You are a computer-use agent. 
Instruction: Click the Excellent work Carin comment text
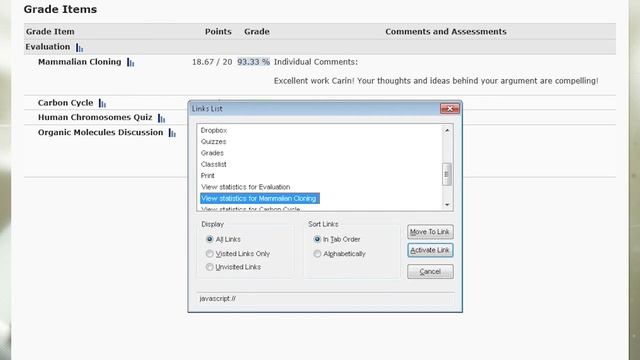pos(436,81)
